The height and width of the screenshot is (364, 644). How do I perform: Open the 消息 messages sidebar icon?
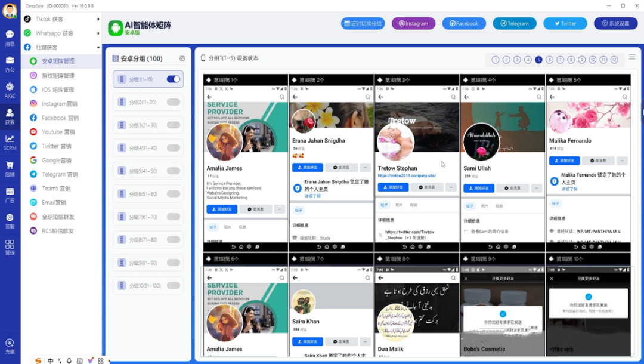pyautogui.click(x=10, y=38)
